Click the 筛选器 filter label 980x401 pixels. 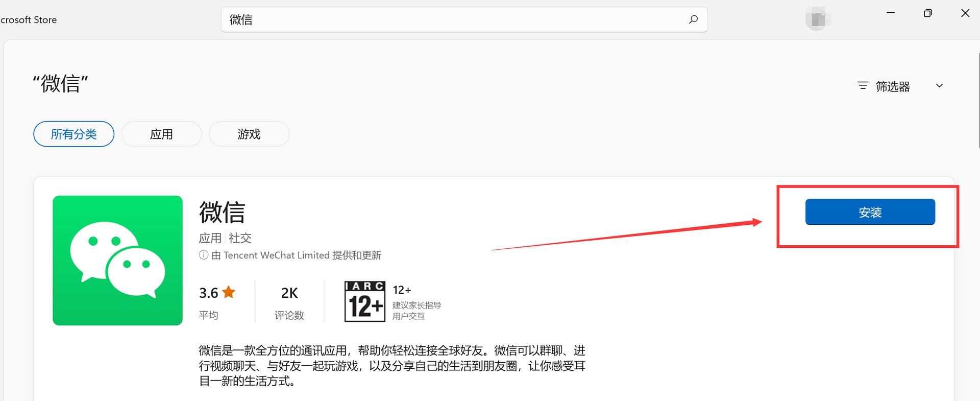coord(893,86)
